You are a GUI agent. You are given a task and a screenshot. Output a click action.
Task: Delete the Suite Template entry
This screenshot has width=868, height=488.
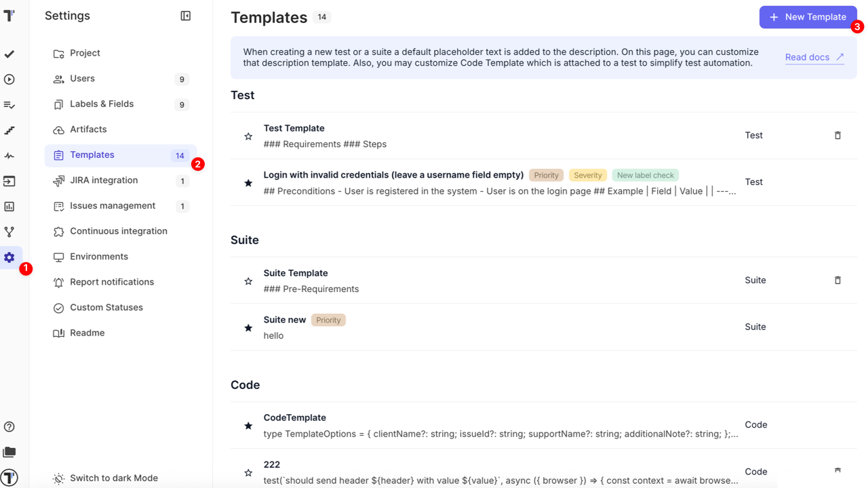(837, 280)
